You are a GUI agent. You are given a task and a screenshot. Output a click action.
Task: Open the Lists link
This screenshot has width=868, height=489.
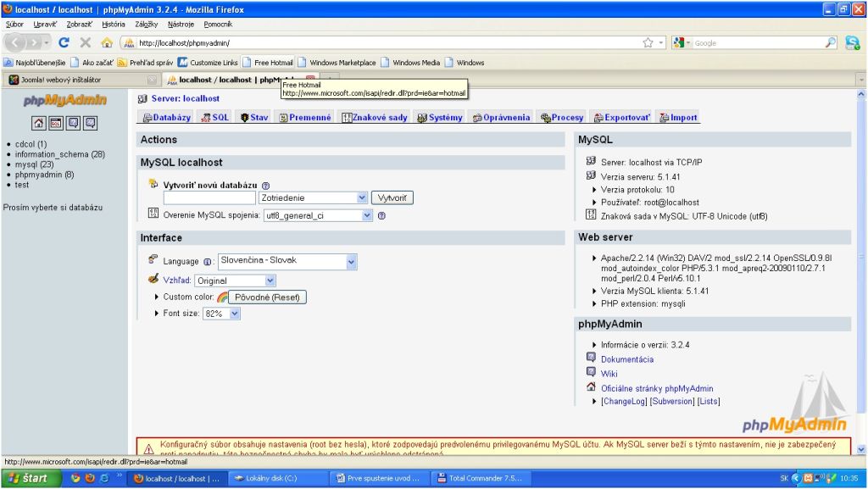tap(709, 401)
